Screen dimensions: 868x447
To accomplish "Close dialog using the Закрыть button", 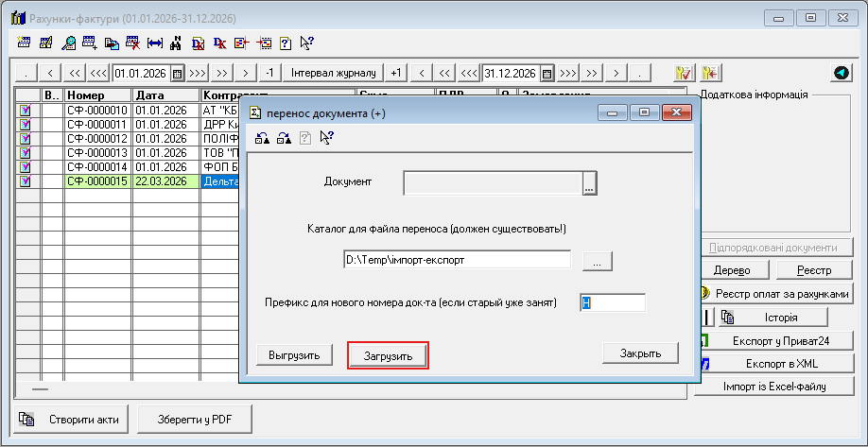I will point(640,352).
